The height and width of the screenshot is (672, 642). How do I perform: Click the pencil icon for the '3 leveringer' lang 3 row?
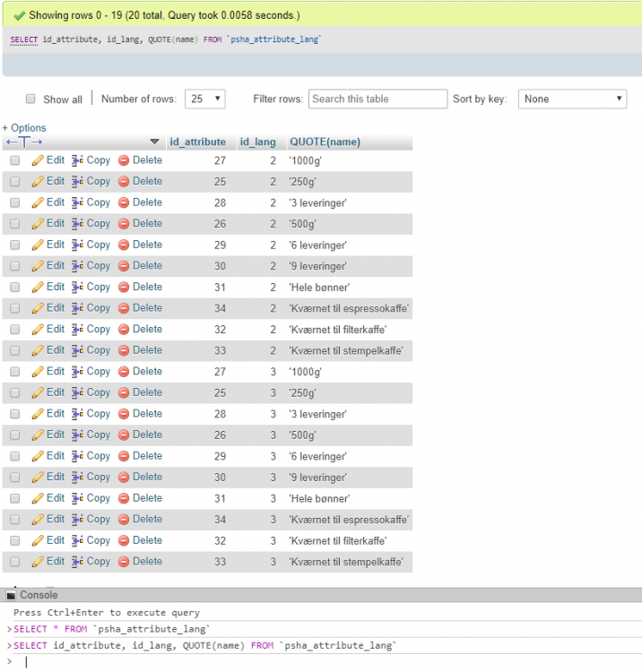click(x=38, y=414)
